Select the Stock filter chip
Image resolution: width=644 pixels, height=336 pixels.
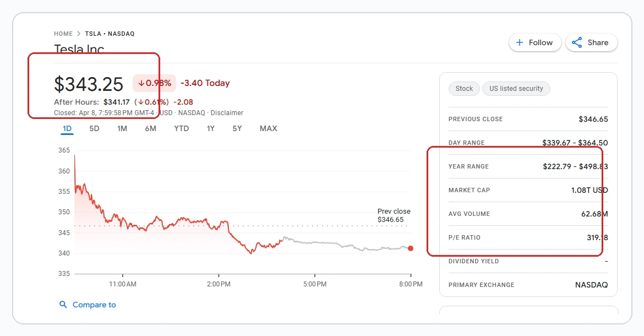pyautogui.click(x=463, y=88)
